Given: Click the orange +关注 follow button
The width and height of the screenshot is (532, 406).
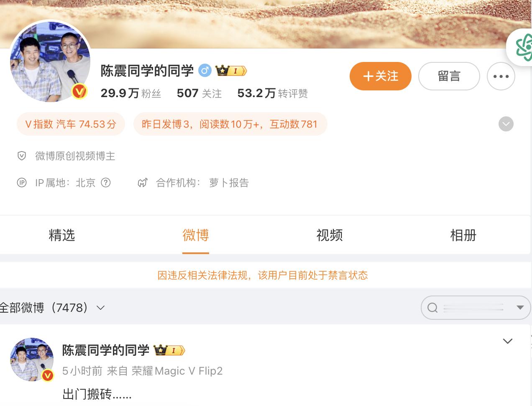Looking at the screenshot, I should [381, 76].
